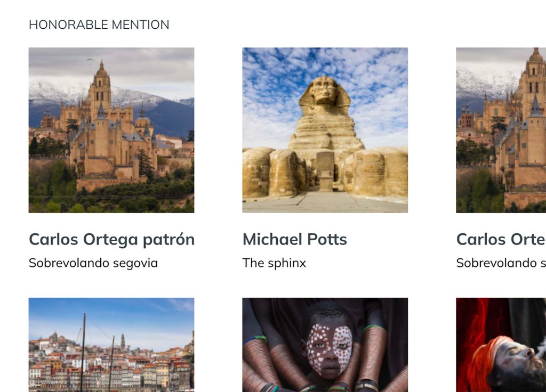Image resolution: width=546 pixels, height=392 pixels.
Task: Open the fully visible Segovia castle photo
Action: (x=111, y=130)
